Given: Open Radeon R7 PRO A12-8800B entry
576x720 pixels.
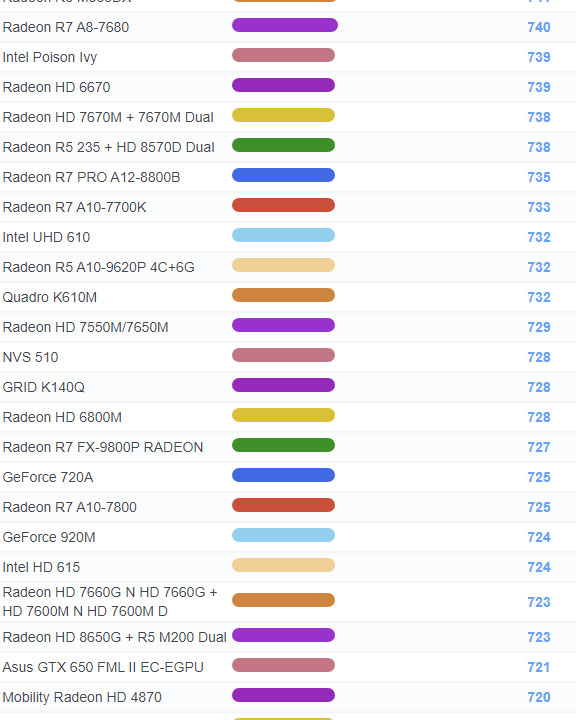Looking at the screenshot, I should pyautogui.click(x=91, y=177).
